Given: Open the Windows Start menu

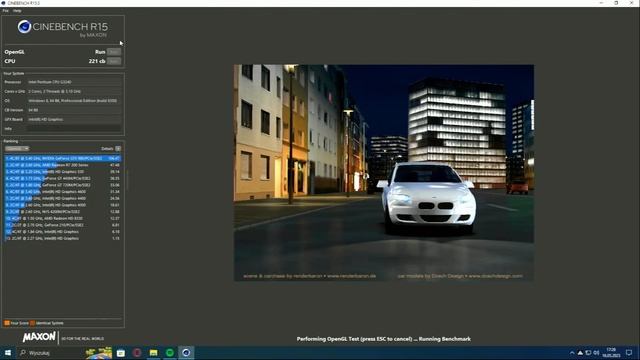Looking at the screenshot, I should pyautogui.click(x=7, y=353).
